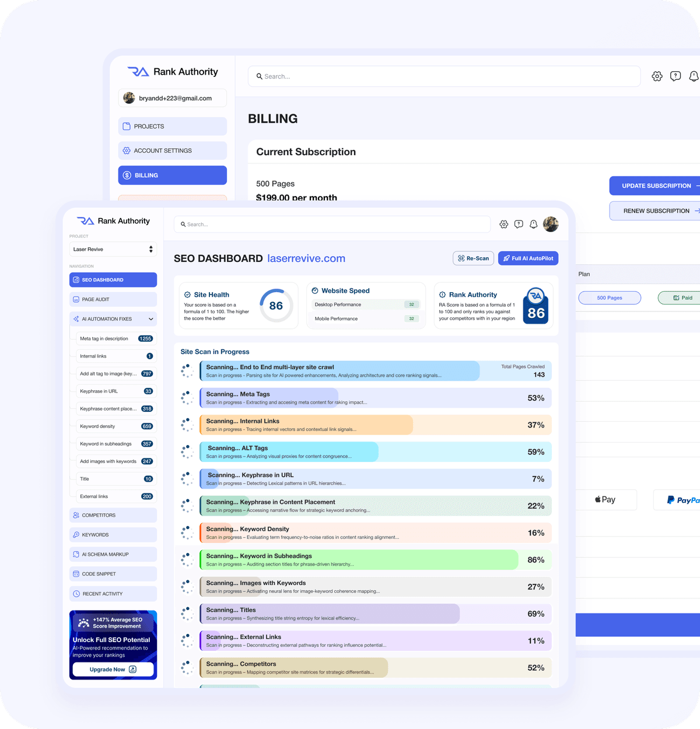Screen dimensions: 700x729
Task: Click the AI Schema Markup icon
Action: [x=76, y=554]
